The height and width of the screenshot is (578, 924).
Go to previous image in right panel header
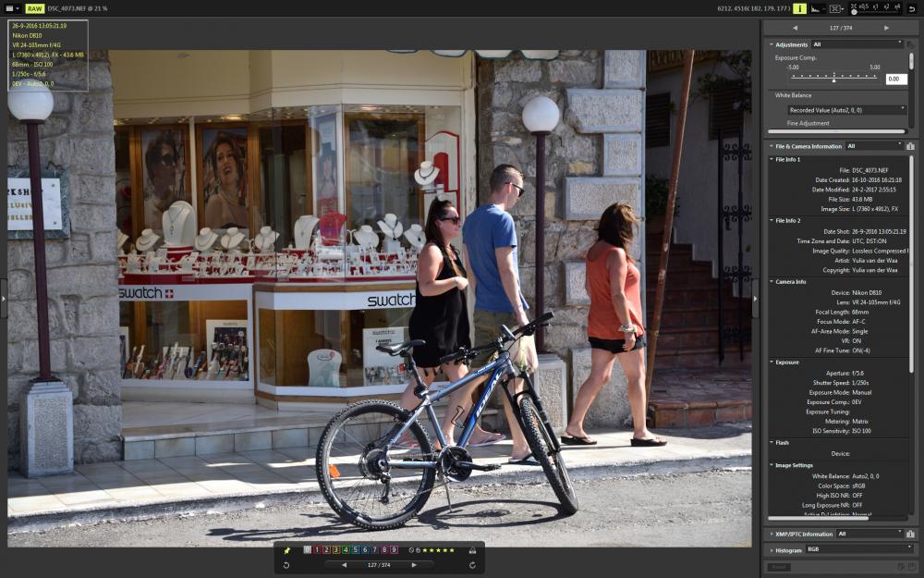(x=795, y=28)
